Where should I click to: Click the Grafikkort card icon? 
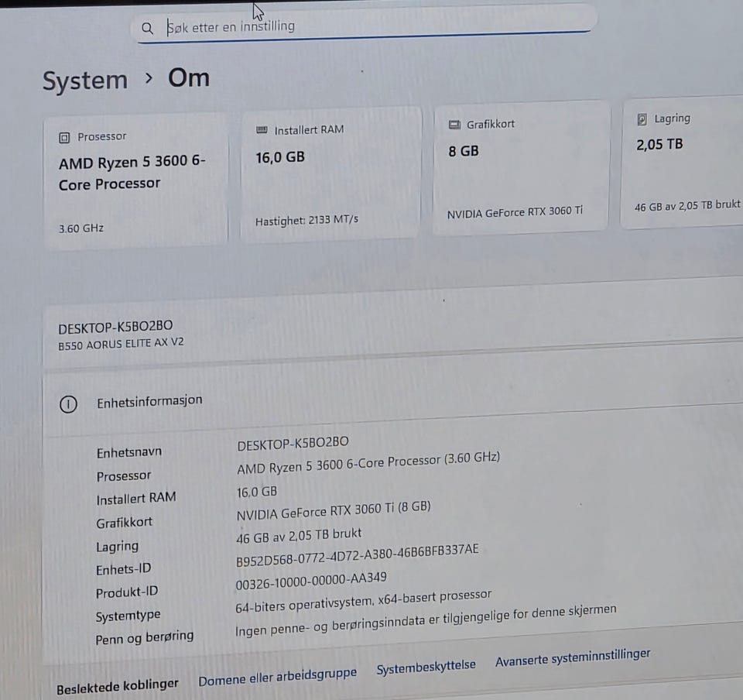(x=454, y=125)
